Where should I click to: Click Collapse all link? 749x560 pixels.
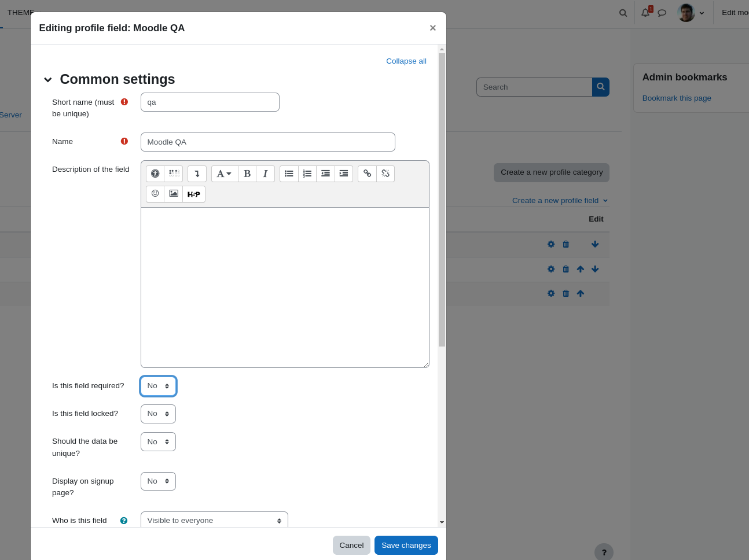click(x=406, y=61)
